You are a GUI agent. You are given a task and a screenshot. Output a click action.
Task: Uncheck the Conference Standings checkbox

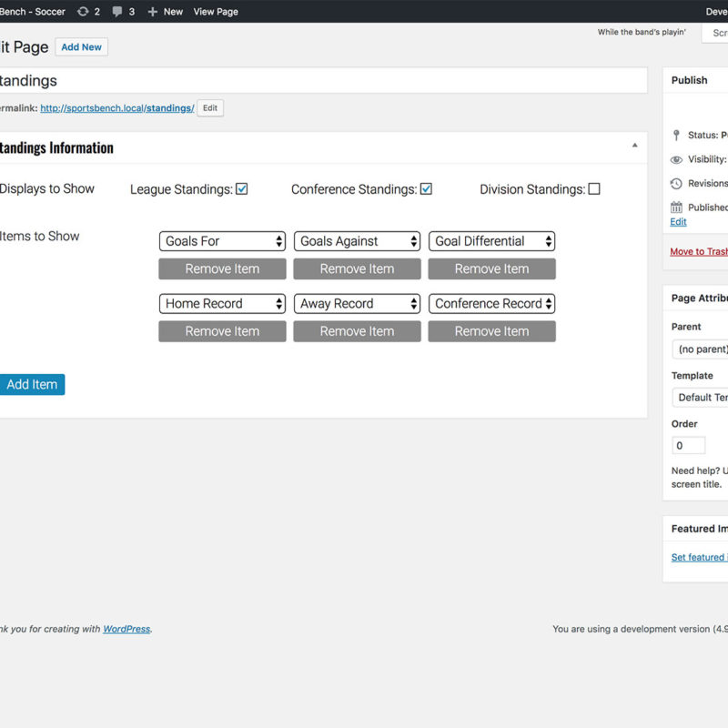click(x=426, y=189)
